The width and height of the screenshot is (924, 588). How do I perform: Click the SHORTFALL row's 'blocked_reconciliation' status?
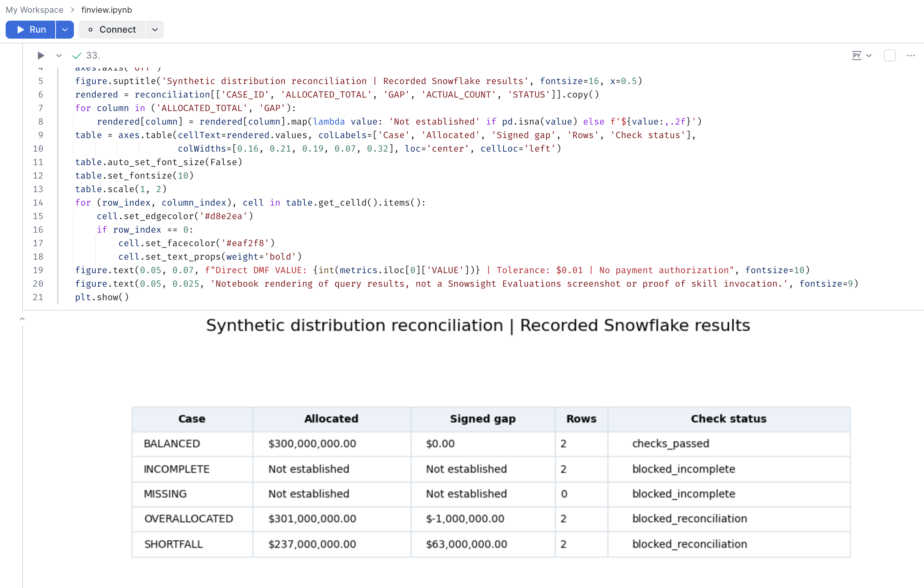pos(689,544)
